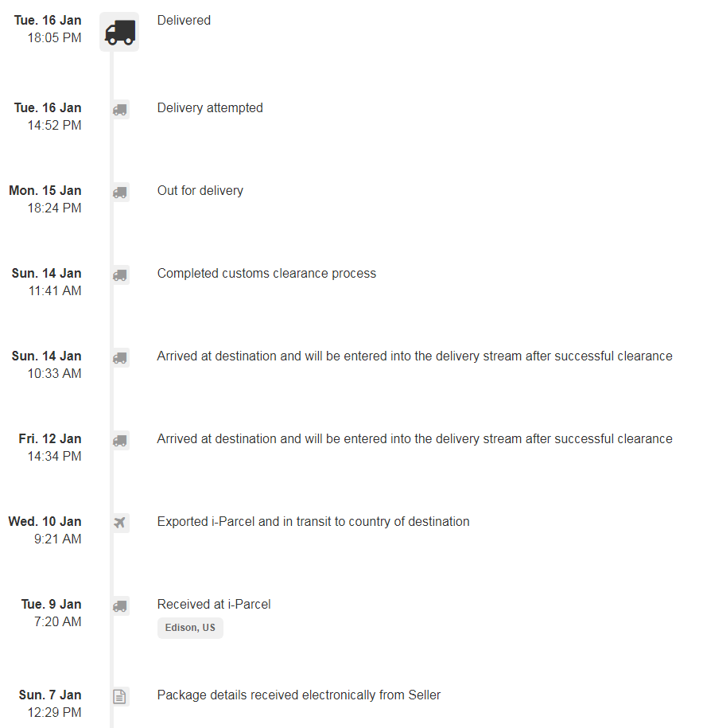
Task: Select the Received at i-Parcel text
Action: click(214, 604)
